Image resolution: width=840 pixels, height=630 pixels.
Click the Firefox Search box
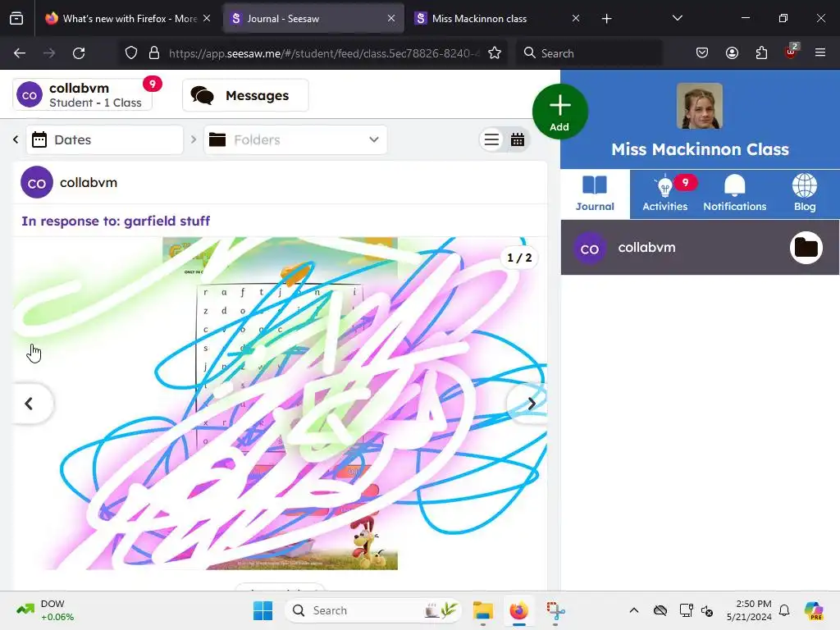[589, 53]
